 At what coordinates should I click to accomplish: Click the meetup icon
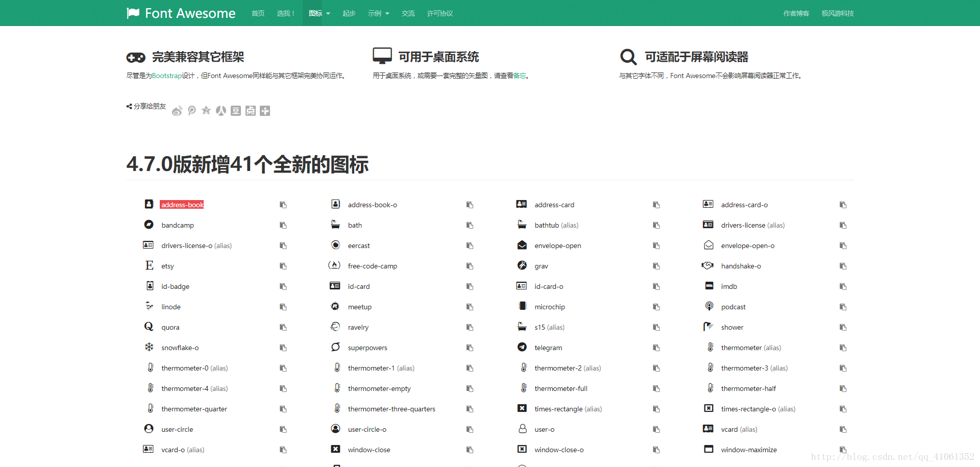pos(335,306)
